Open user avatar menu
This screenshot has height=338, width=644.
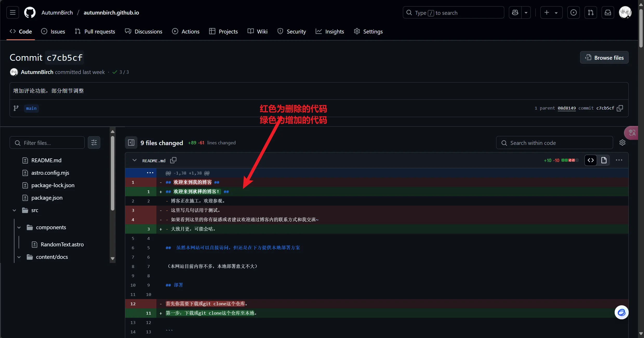coord(625,12)
